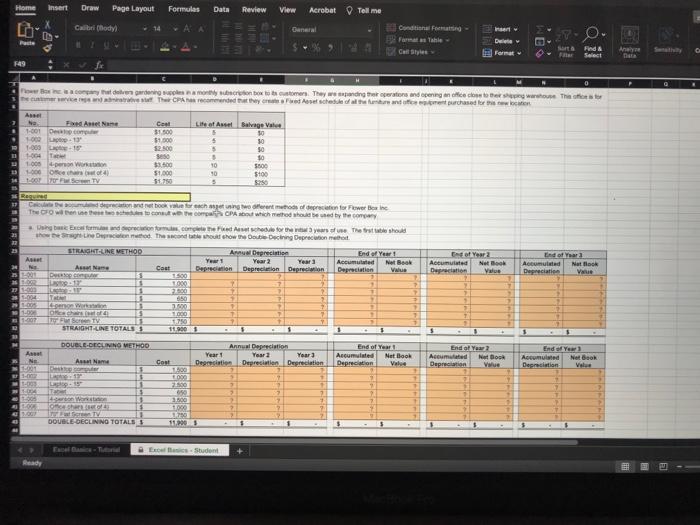Screen dimensions: 700x525
Task: Click the Copy icon
Action: pyautogui.click(x=47, y=37)
